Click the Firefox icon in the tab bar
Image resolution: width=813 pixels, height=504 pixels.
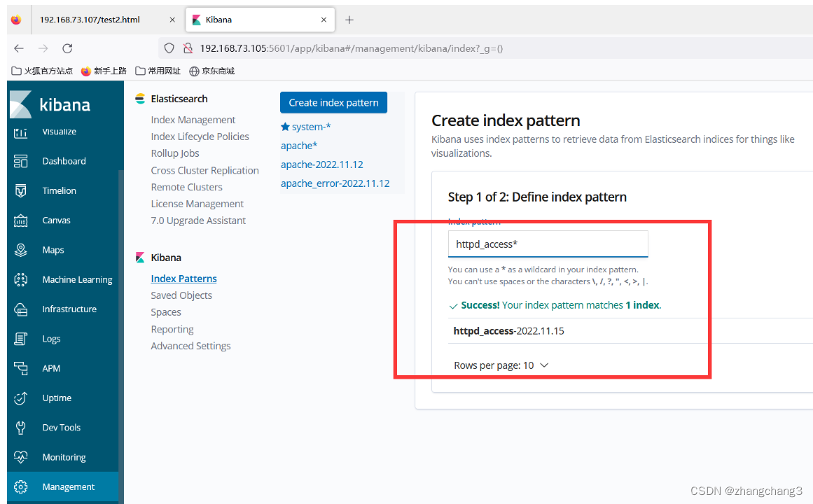click(x=16, y=20)
